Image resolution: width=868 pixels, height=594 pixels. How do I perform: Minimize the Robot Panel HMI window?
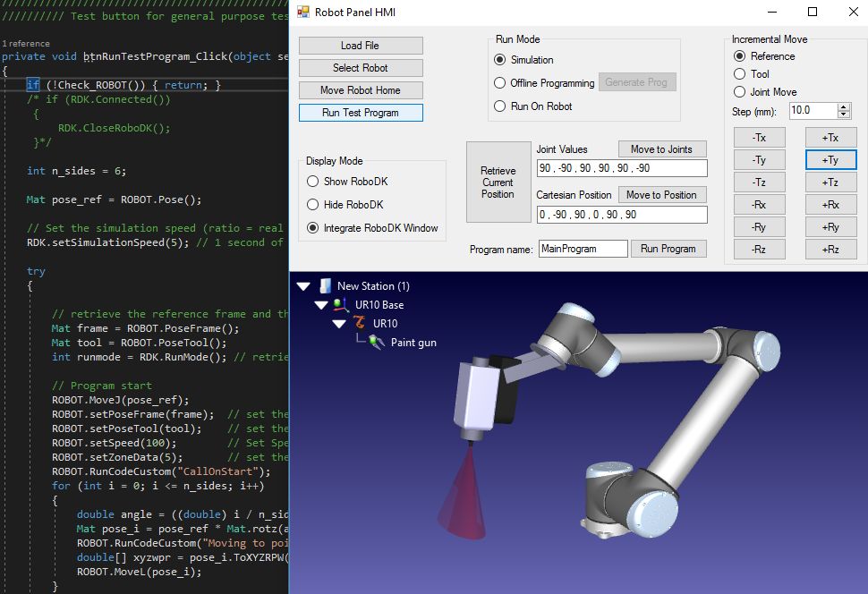pyautogui.click(x=772, y=12)
